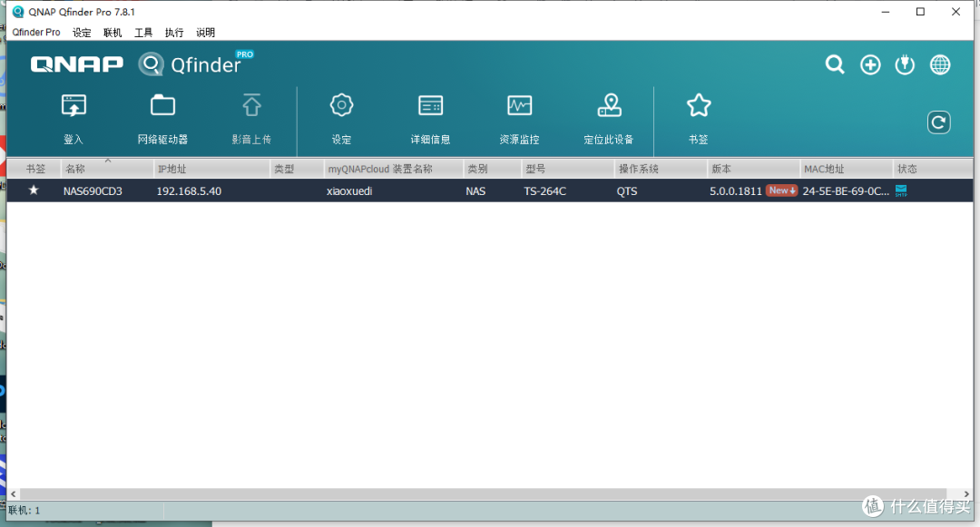Screen dimensions: 980x527
Task: Toggle bookmark star for NAS690CD3
Action: (34, 190)
